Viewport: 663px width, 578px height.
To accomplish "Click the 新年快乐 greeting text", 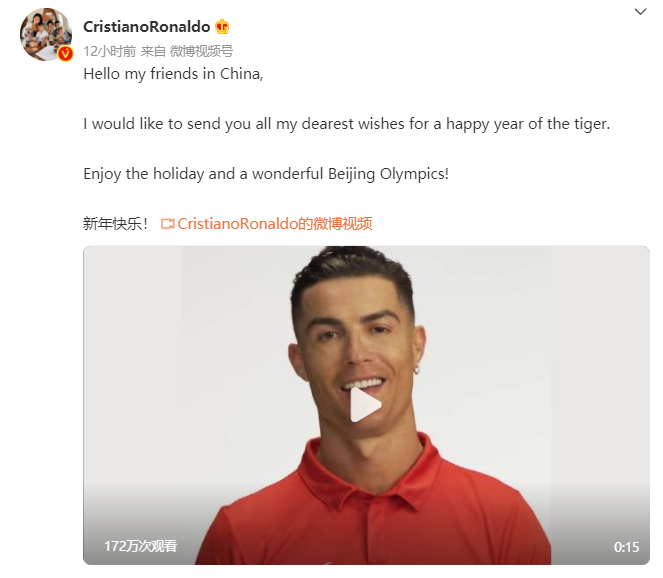I will tap(115, 224).
